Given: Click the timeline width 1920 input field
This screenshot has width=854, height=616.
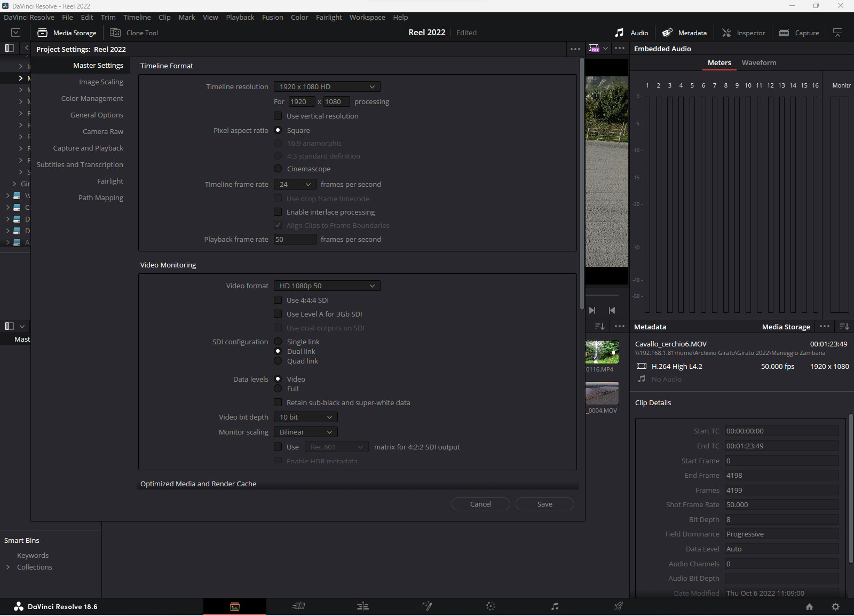Looking at the screenshot, I should coord(302,101).
